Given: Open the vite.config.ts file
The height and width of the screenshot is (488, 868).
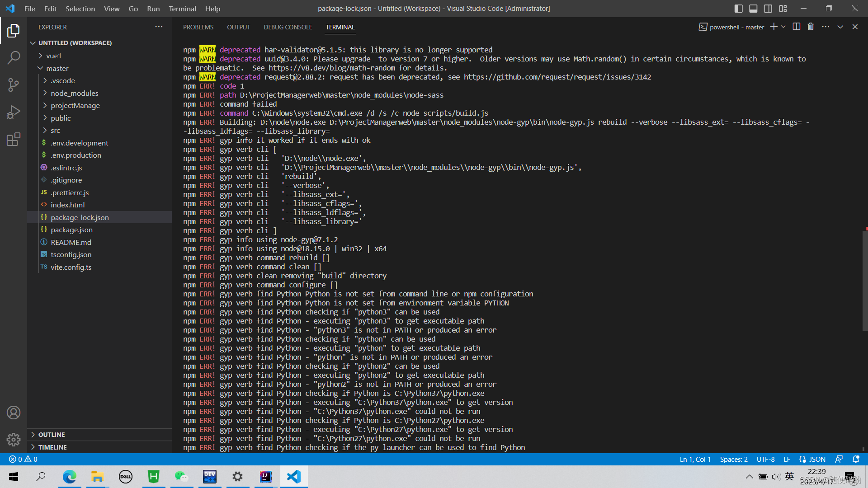Looking at the screenshot, I should tap(71, 267).
